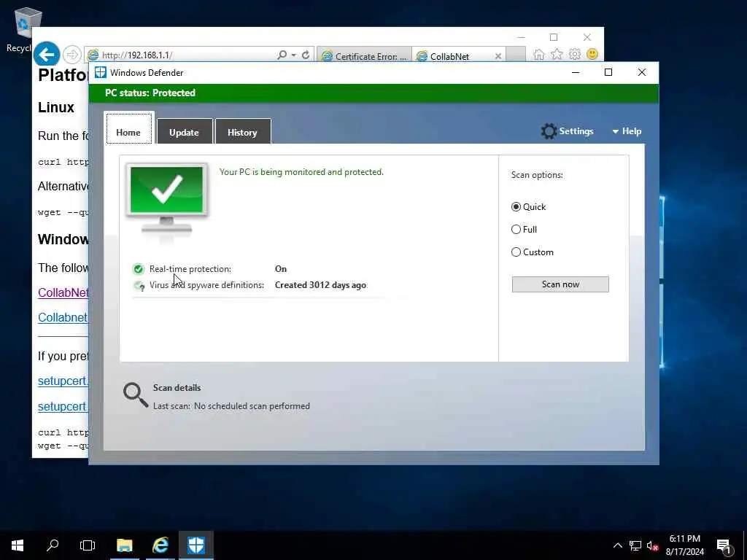Open the taskbar Search icon
This screenshot has height=560, width=747.
53,545
